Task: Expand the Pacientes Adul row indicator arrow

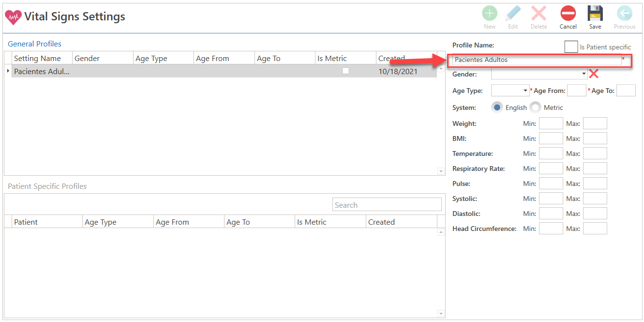Action: pyautogui.click(x=8, y=71)
